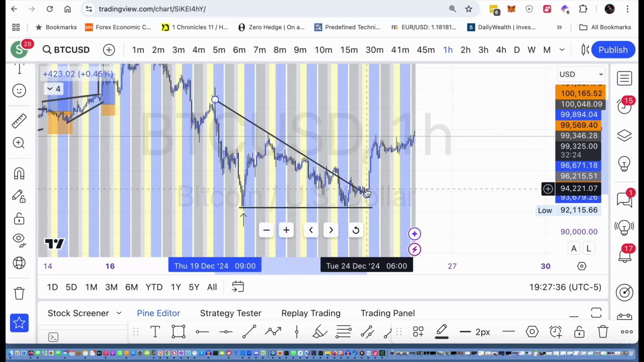Activate the zoom in magnifier tool
Screen dimensions: 644x362
pyautogui.click(x=19, y=143)
